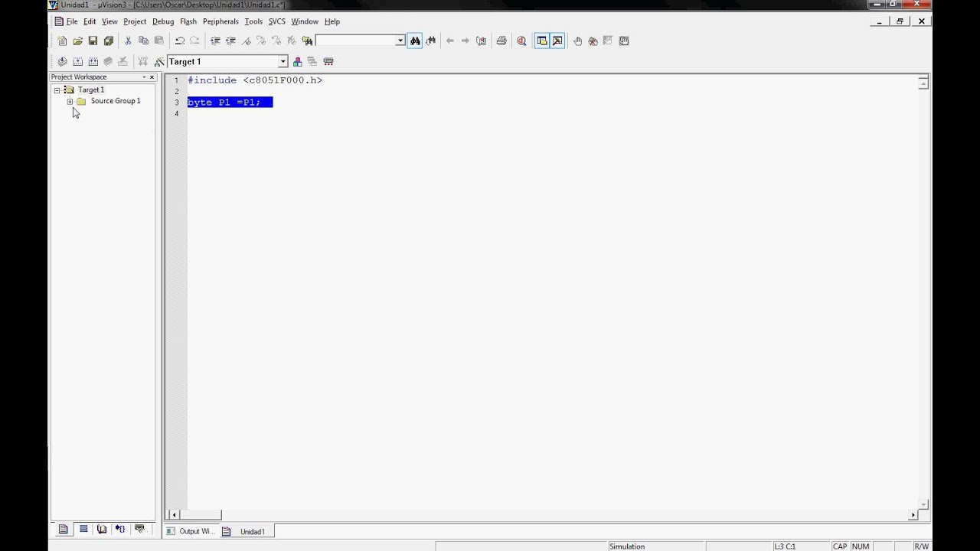Viewport: 980px width, 551px height.
Task: Start or stop the debug session
Action: pyautogui.click(x=521, y=41)
